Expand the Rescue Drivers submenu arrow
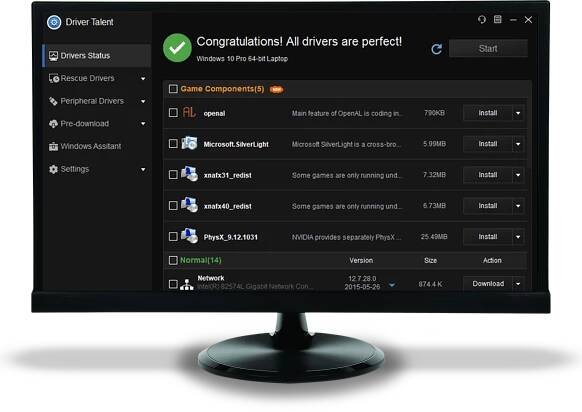The width and height of the screenshot is (582, 412). 143,79
